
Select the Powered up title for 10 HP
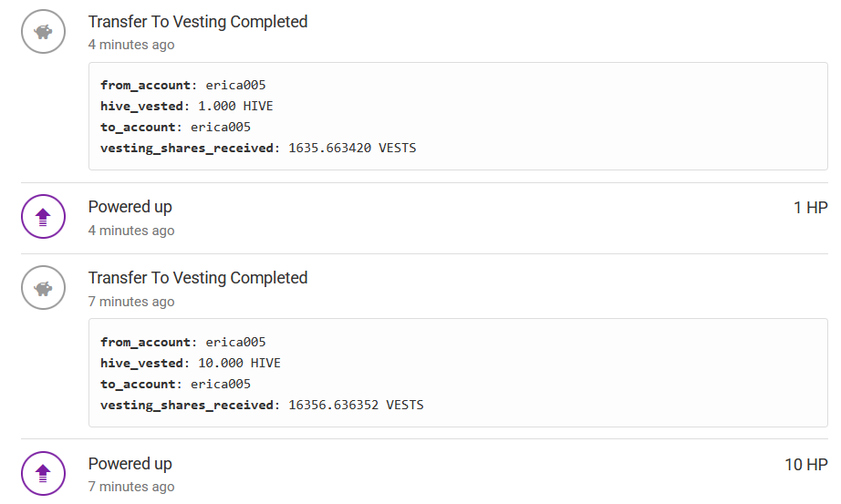[x=130, y=464]
